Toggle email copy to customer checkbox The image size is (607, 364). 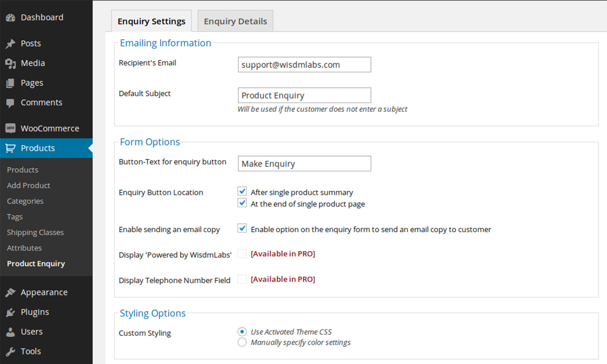(x=242, y=228)
